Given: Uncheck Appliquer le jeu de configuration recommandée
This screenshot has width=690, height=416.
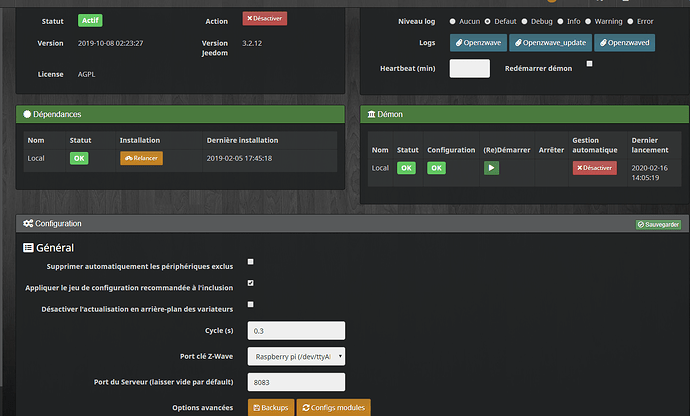Looking at the screenshot, I should coord(250,283).
